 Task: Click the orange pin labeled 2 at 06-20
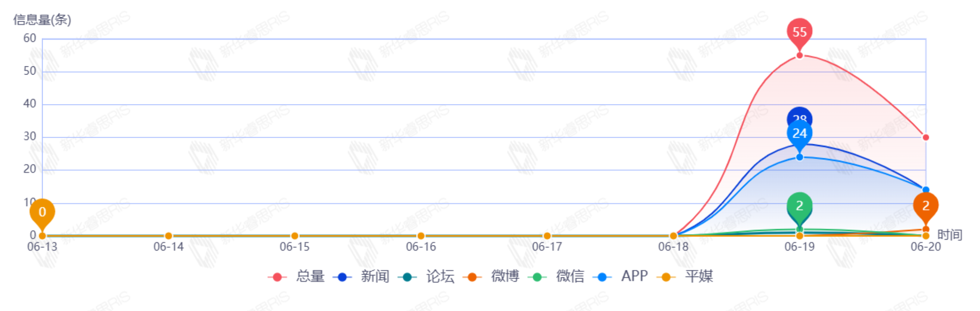click(926, 205)
